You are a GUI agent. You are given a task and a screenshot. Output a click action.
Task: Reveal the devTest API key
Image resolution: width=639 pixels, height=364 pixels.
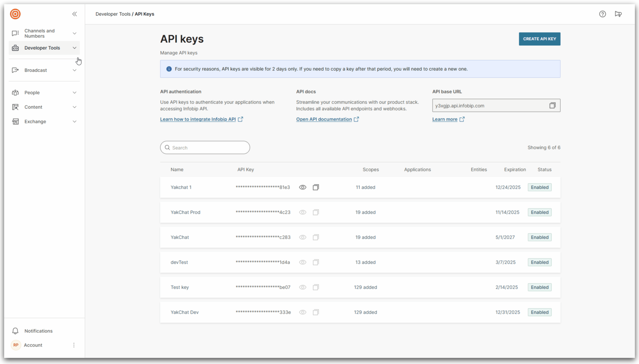click(303, 262)
